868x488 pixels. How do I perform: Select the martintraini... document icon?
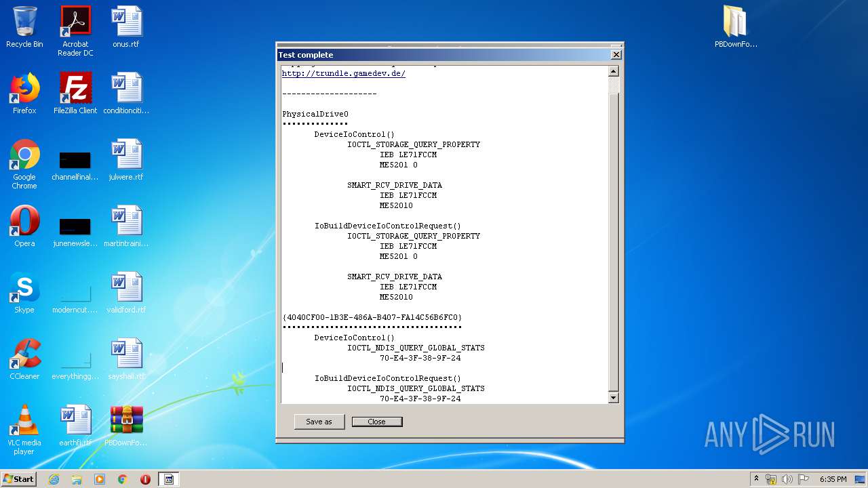(126, 226)
